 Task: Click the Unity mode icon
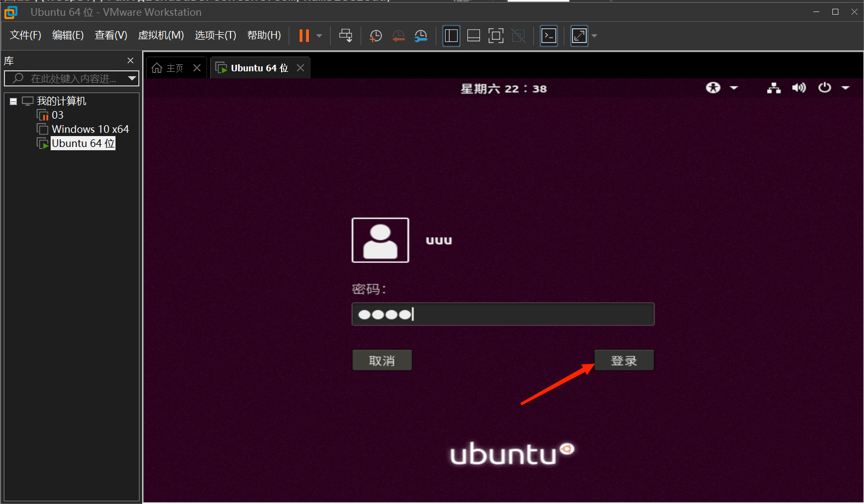519,36
